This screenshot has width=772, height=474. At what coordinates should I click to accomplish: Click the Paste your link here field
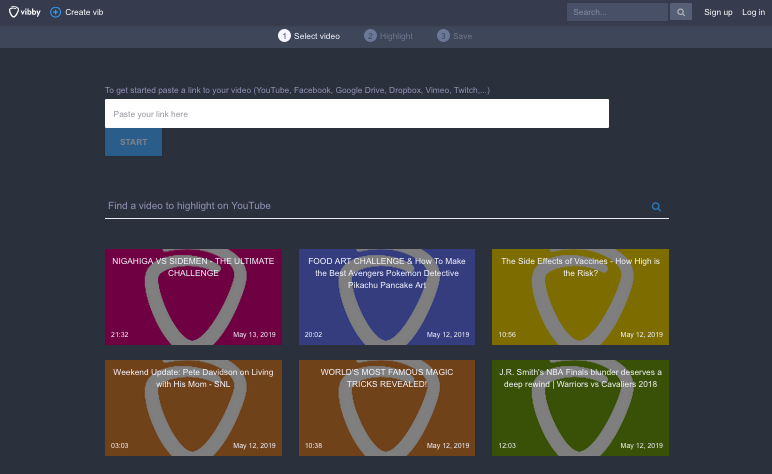pyautogui.click(x=357, y=114)
